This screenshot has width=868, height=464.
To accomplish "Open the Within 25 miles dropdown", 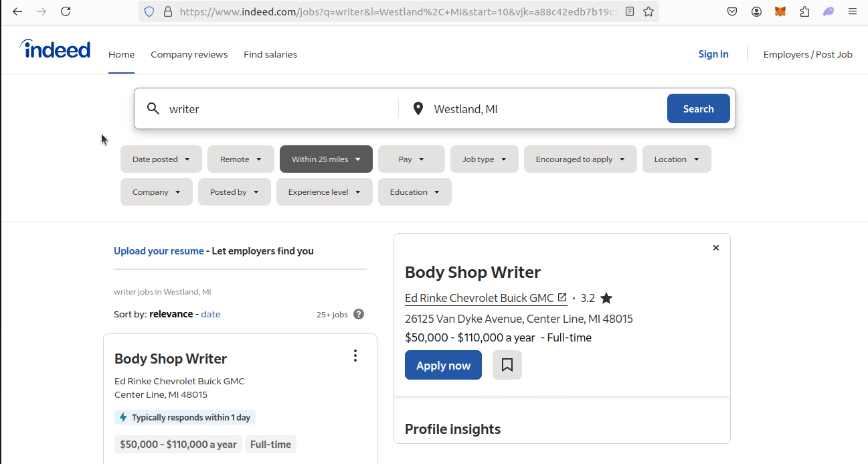I will (x=326, y=159).
